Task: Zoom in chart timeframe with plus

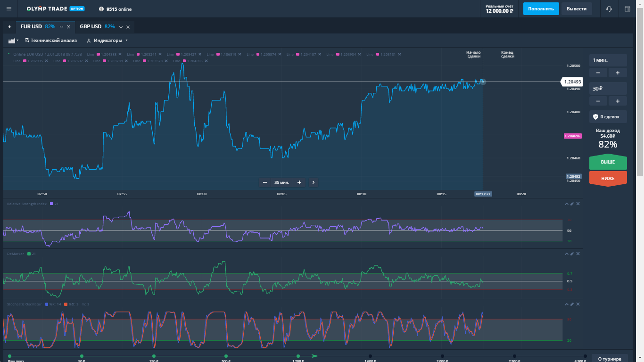Action: (x=299, y=182)
